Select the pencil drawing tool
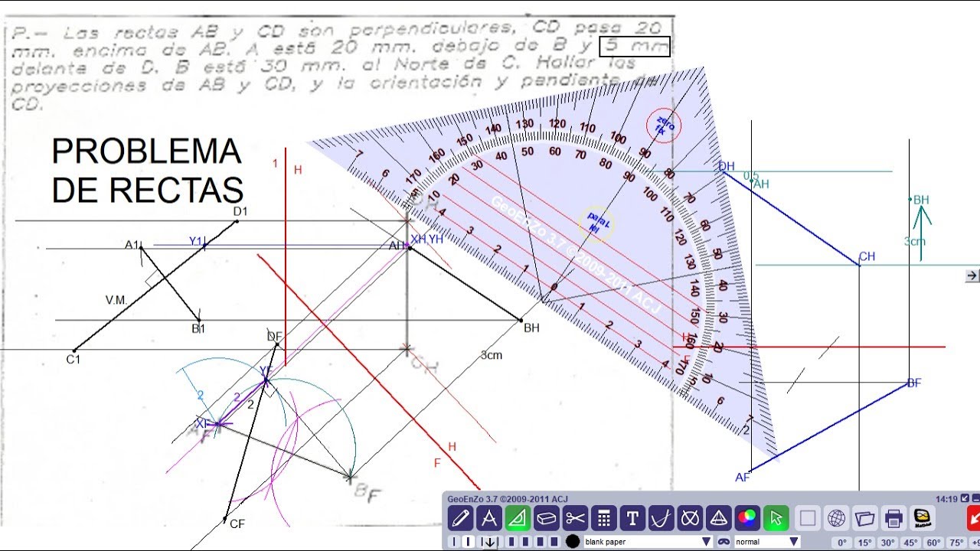Screen dimensions: 980x551 (460, 518)
